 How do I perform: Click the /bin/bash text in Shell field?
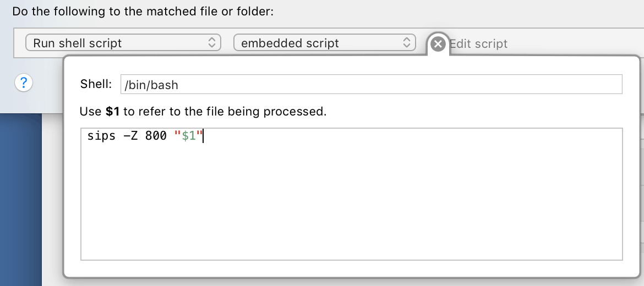[x=151, y=85]
